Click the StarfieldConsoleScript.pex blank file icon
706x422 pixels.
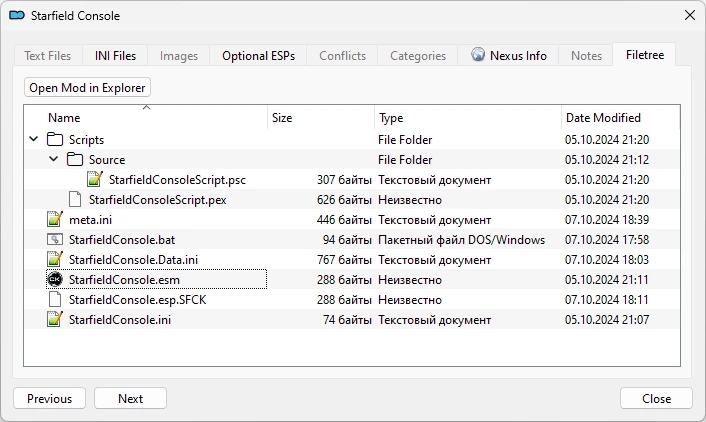pyautogui.click(x=75, y=199)
